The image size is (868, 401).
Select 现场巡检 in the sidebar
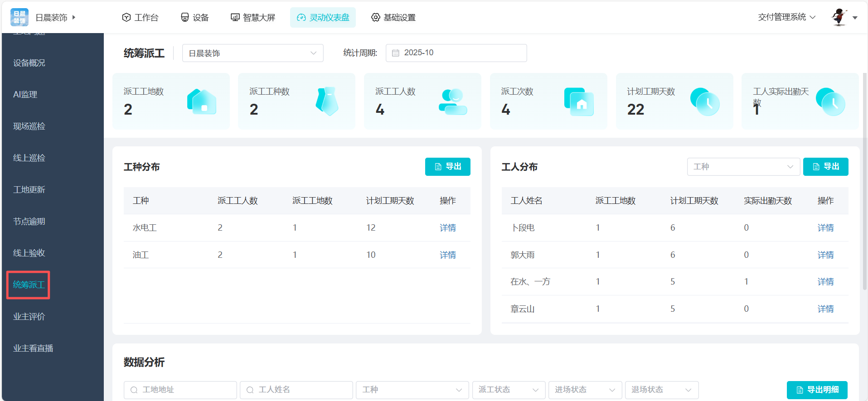point(29,126)
